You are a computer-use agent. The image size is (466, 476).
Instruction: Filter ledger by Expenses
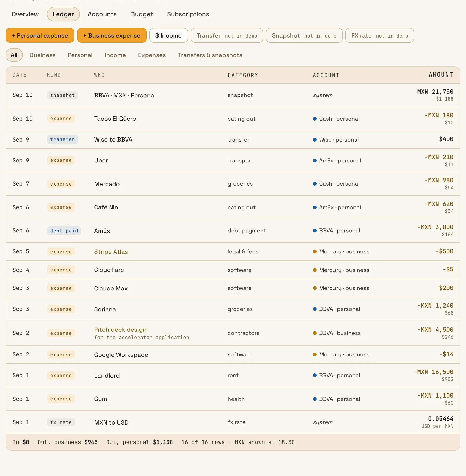tap(152, 55)
